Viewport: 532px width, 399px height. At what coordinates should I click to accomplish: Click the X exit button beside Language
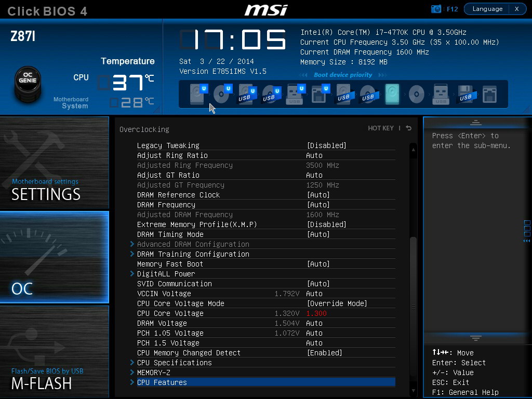click(x=517, y=9)
